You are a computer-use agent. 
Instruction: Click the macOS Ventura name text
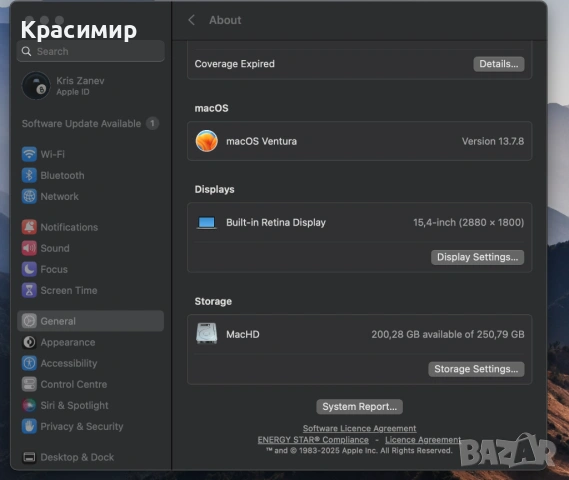tap(261, 141)
